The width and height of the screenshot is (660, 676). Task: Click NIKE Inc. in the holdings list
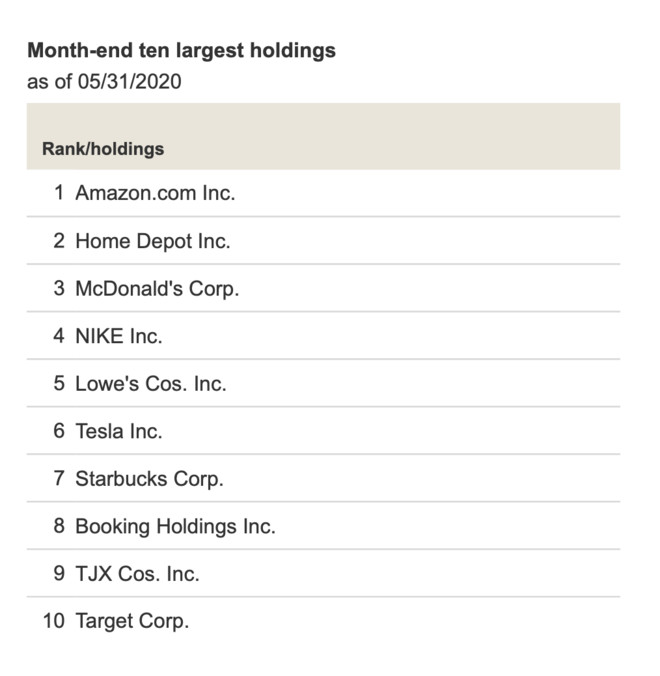point(118,336)
